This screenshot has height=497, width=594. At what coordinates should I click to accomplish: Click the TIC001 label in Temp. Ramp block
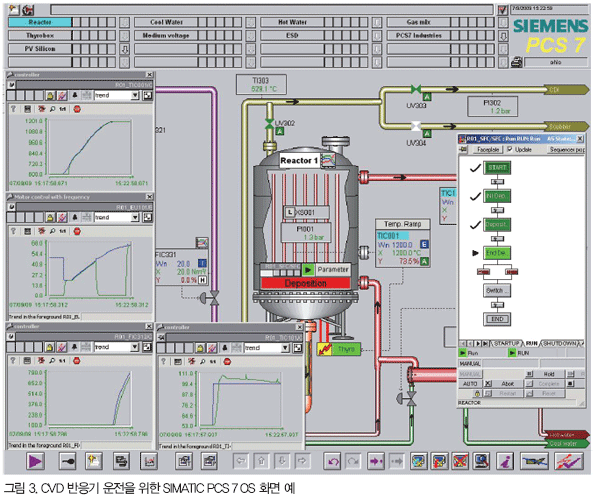coord(392,236)
